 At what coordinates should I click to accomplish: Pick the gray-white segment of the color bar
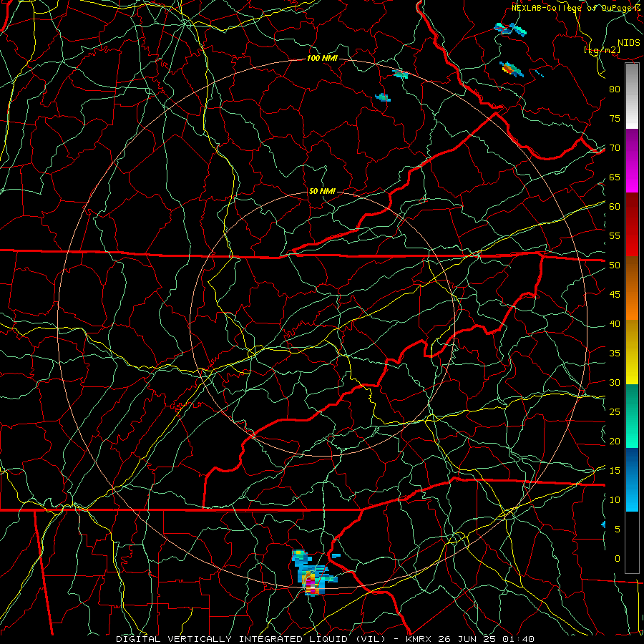pos(632,96)
